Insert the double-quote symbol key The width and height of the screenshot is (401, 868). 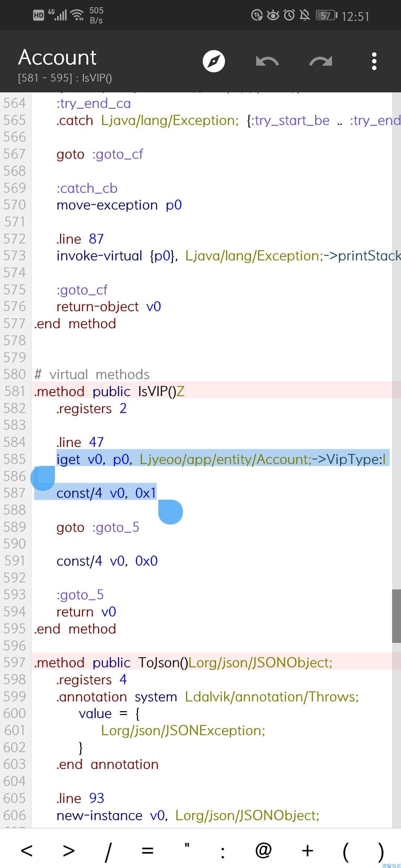(187, 846)
